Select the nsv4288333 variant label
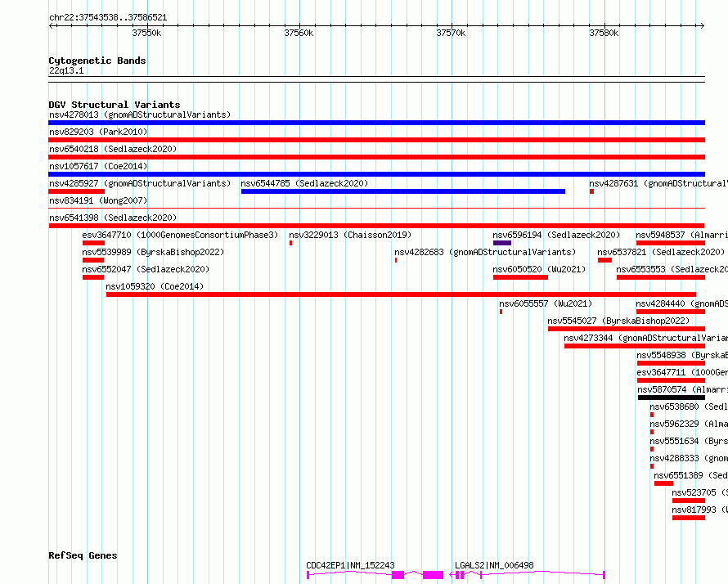728x584 pixels. [x=689, y=458]
